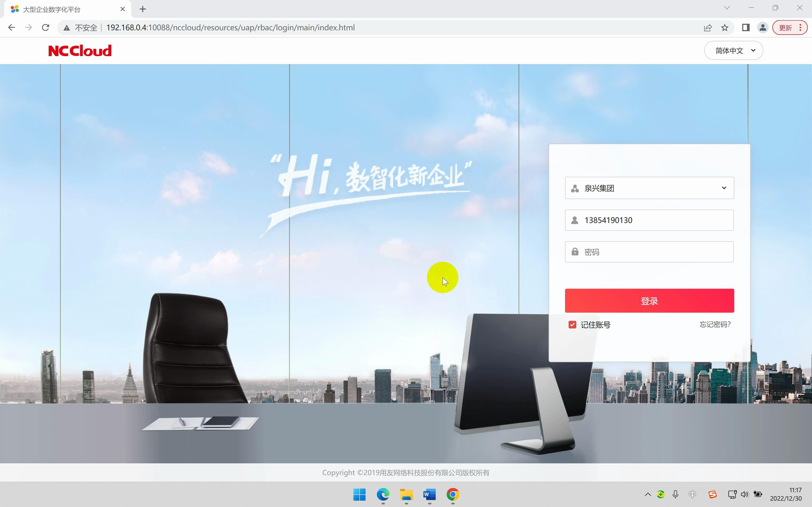The height and width of the screenshot is (507, 812).
Task: Click the red 登录 login button
Action: coord(649,301)
